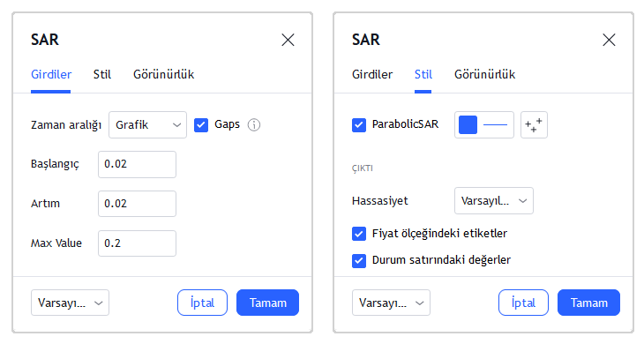Image resolution: width=644 pixels, height=344 pixels.
Task: Disable Durum satırındaki değerler checkbox
Action: [x=359, y=260]
